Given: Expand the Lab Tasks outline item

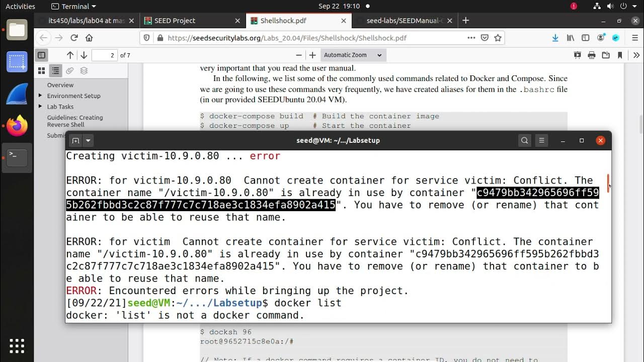Looking at the screenshot, I should click(40, 107).
